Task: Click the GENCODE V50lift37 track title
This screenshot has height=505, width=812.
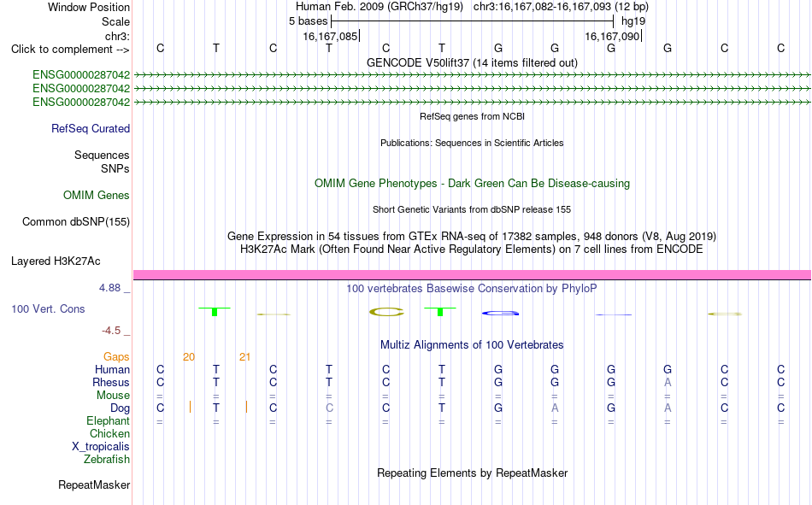Action: tap(472, 62)
